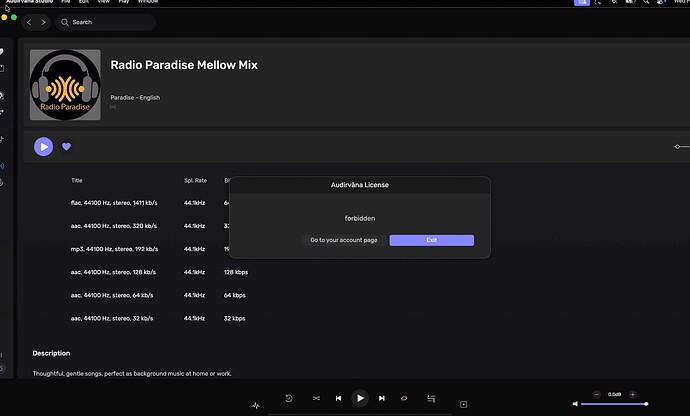
Task: Decrease volume with the minus button
Action: point(596,395)
